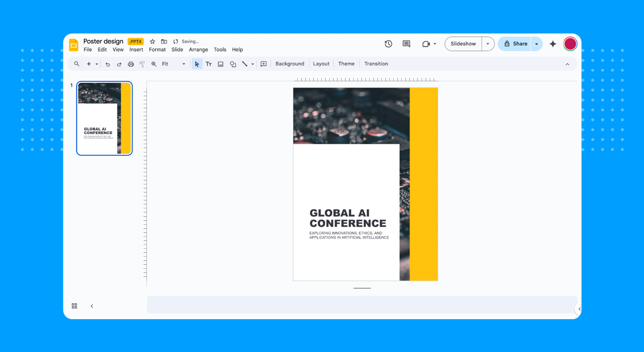644x352 pixels.
Task: Open the video call options dropdown
Action: (435, 44)
